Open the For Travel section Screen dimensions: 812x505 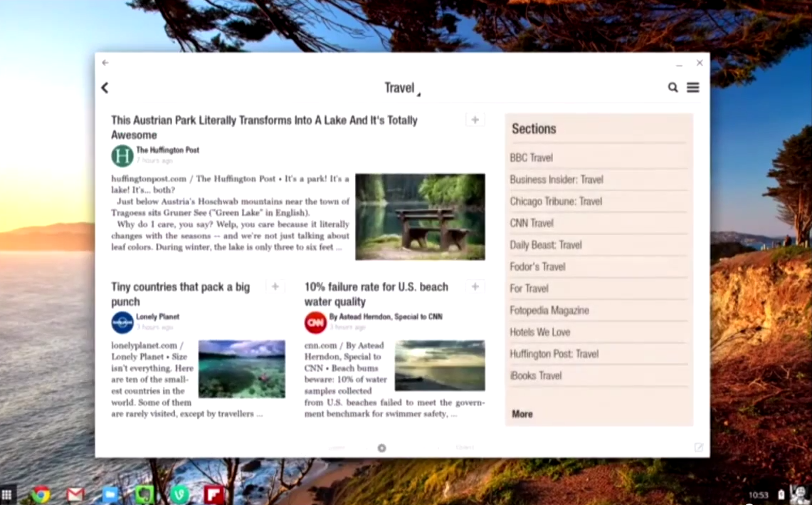(599, 288)
